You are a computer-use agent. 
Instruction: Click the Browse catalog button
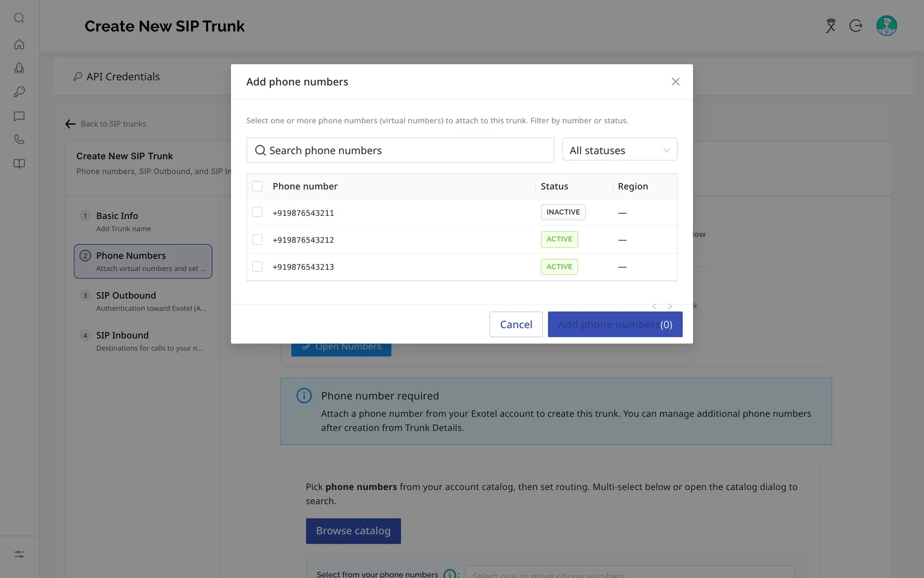click(354, 531)
